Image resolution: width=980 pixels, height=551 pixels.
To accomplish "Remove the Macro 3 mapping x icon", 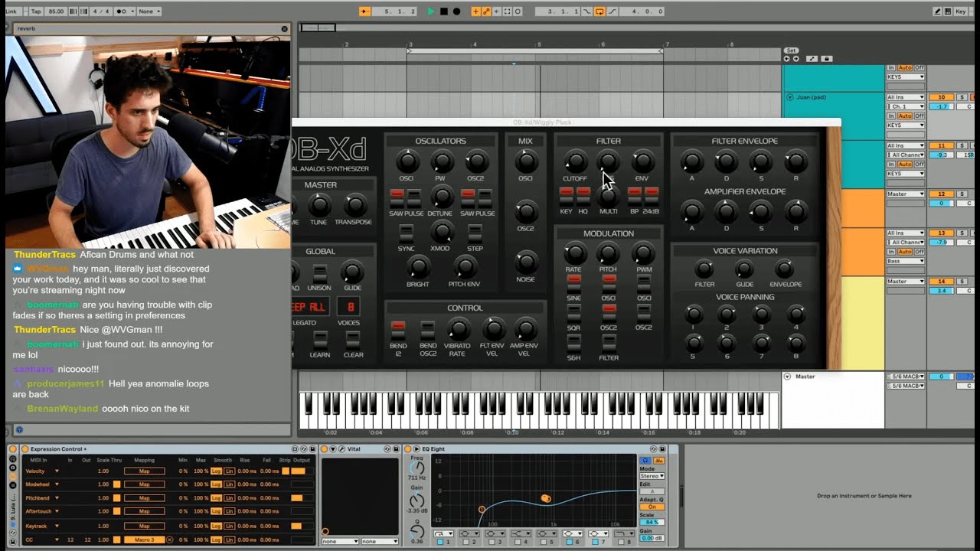I will tap(170, 540).
